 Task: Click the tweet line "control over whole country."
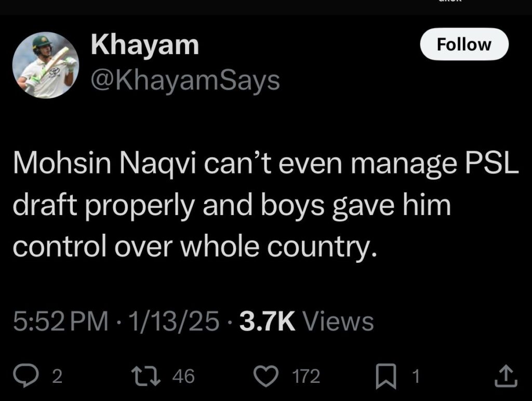(x=193, y=246)
